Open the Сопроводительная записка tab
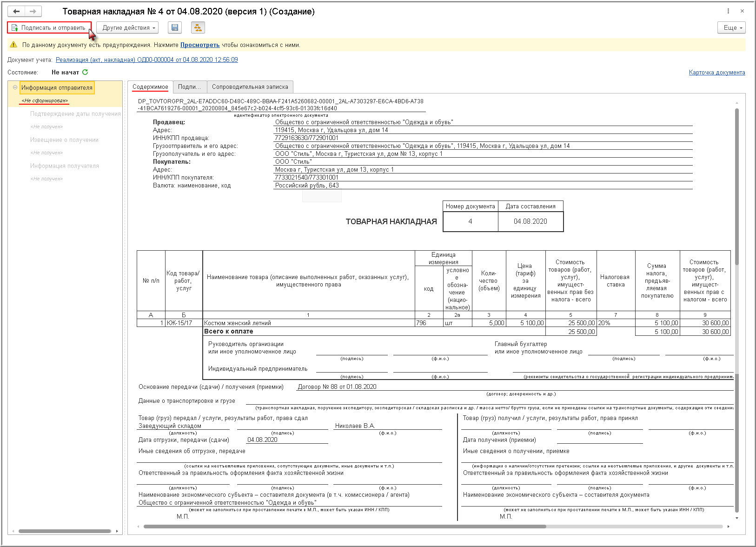The height and width of the screenshot is (547, 756). click(250, 87)
